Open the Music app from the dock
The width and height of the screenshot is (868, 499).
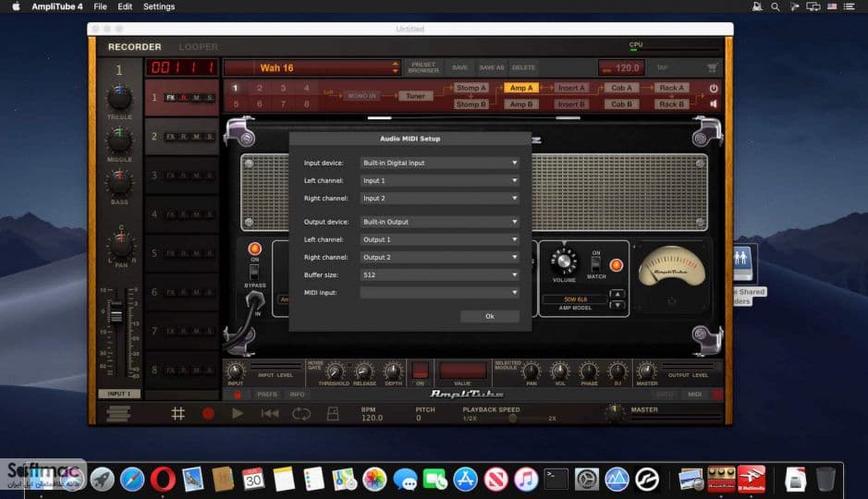[526, 479]
